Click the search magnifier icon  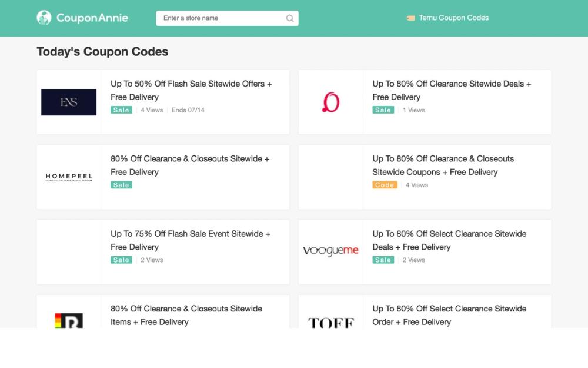[289, 18]
